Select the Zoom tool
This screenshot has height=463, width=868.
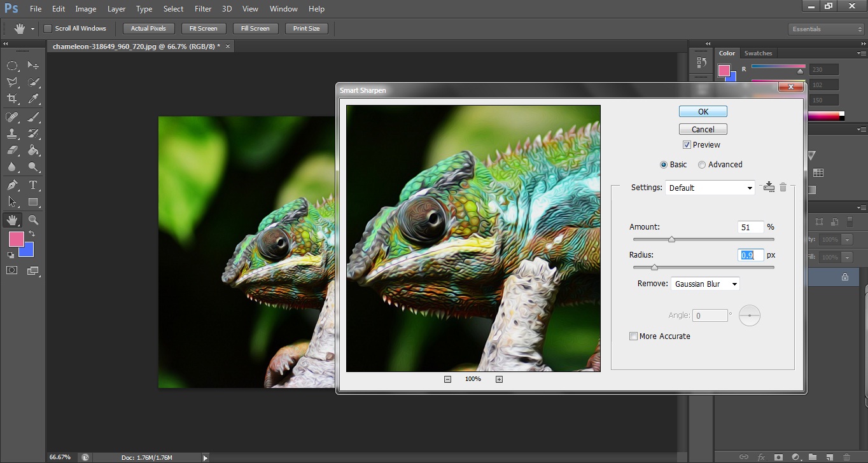click(x=33, y=219)
